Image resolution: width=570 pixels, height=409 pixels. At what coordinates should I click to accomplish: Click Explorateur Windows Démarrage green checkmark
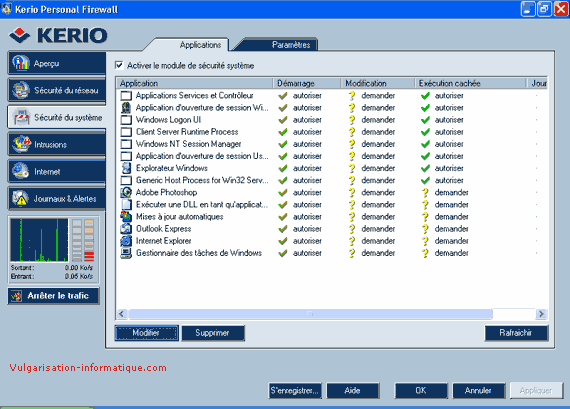pos(283,168)
